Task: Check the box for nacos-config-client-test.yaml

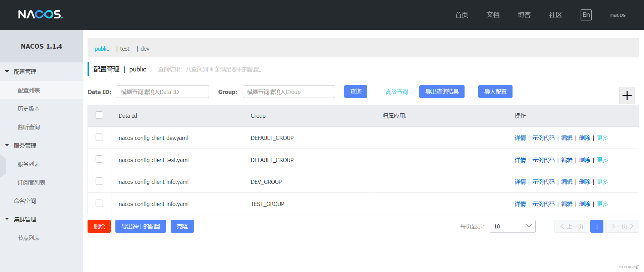Action: tap(99, 159)
